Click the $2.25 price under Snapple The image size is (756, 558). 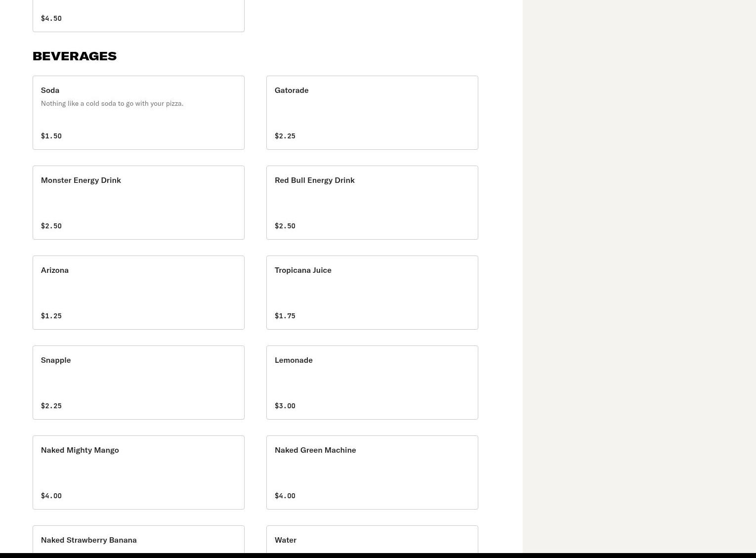tap(51, 406)
